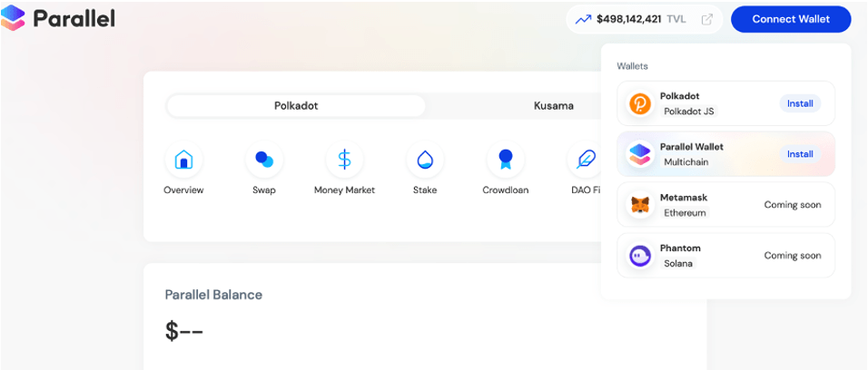Click the Polkadot wallet logo

pyautogui.click(x=640, y=103)
